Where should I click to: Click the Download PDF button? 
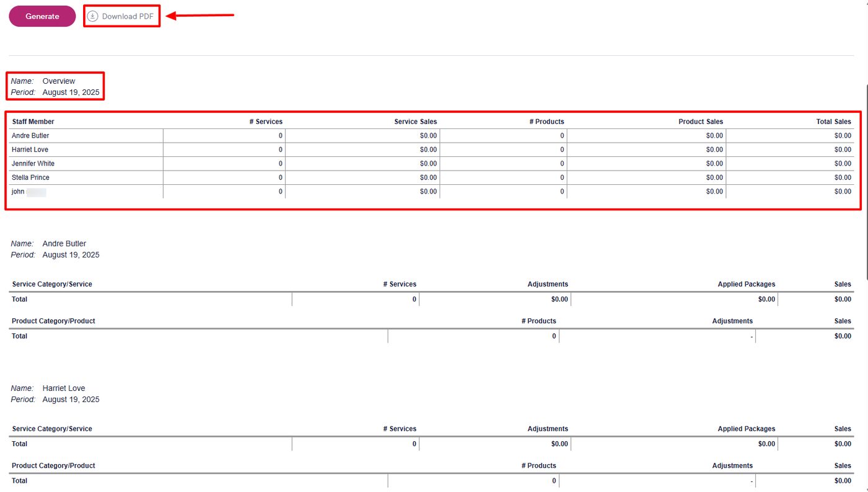pos(122,16)
